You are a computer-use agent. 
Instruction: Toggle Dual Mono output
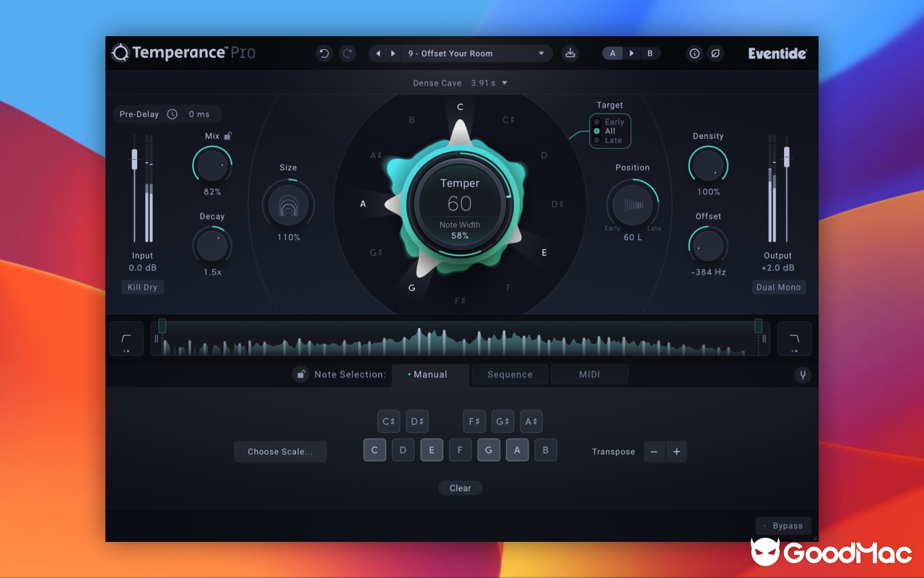click(778, 287)
